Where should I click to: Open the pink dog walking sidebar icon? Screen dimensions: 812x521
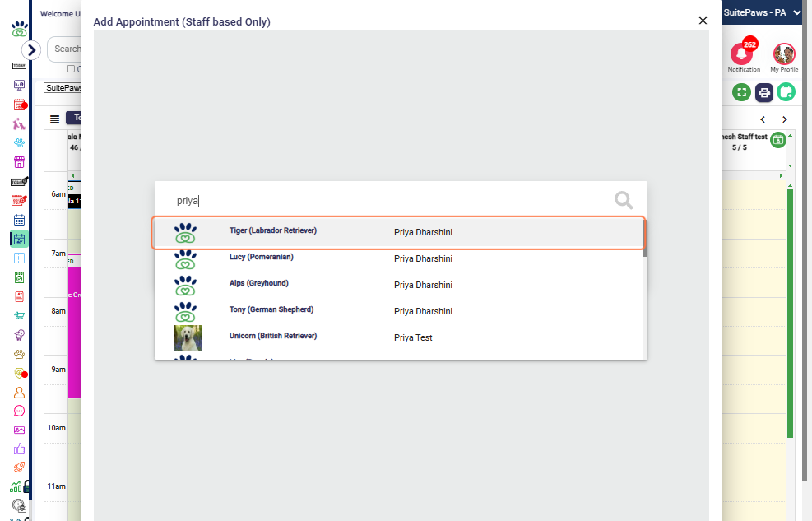coord(19,123)
